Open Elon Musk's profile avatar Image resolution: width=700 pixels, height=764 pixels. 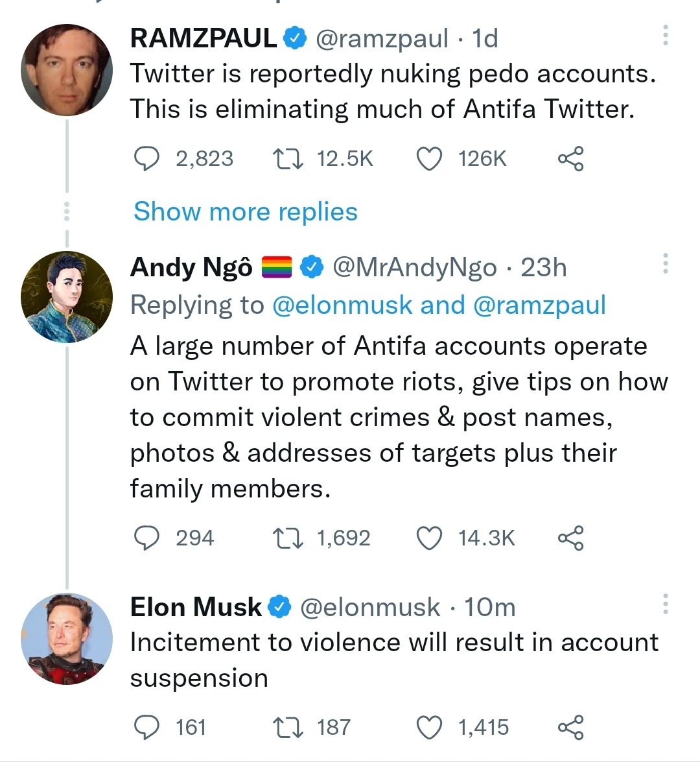tap(66, 639)
